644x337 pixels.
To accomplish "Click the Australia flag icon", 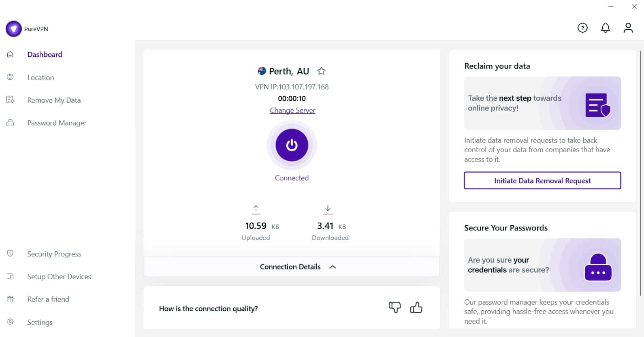I will (x=262, y=71).
